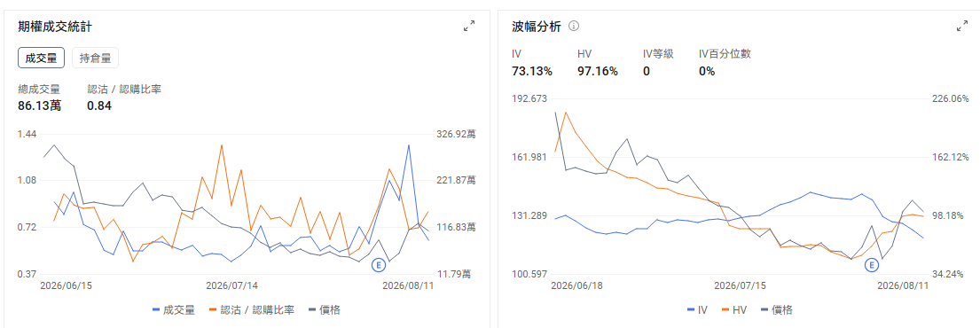Click the 期權成交統計 panel title

[56, 27]
